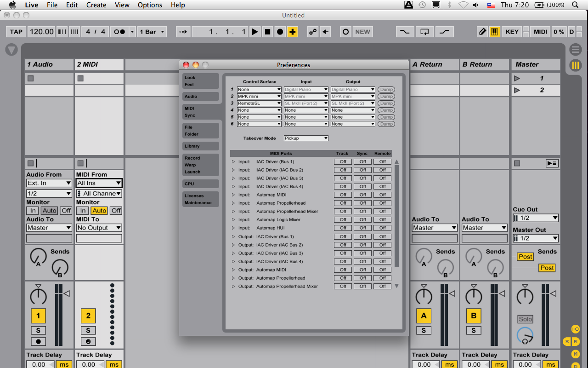Click the Stop All Clips button on Master
The height and width of the screenshot is (368, 588).
click(x=517, y=163)
